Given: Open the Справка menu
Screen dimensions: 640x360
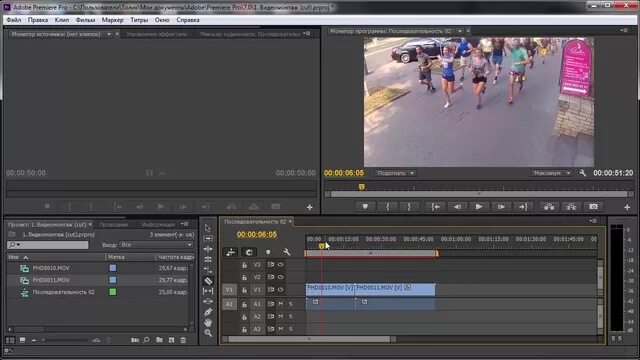Looking at the screenshot, I should [188, 20].
